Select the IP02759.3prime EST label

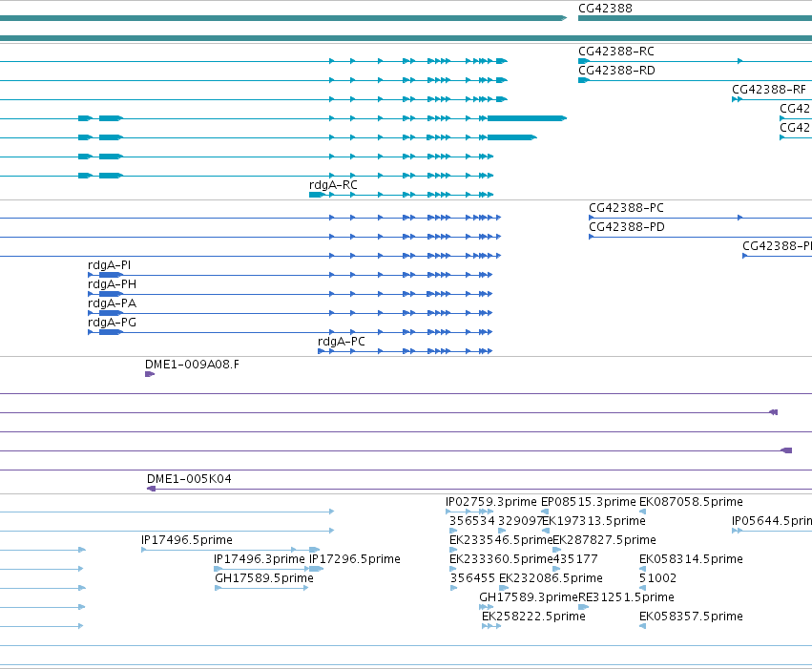pyautogui.click(x=491, y=502)
